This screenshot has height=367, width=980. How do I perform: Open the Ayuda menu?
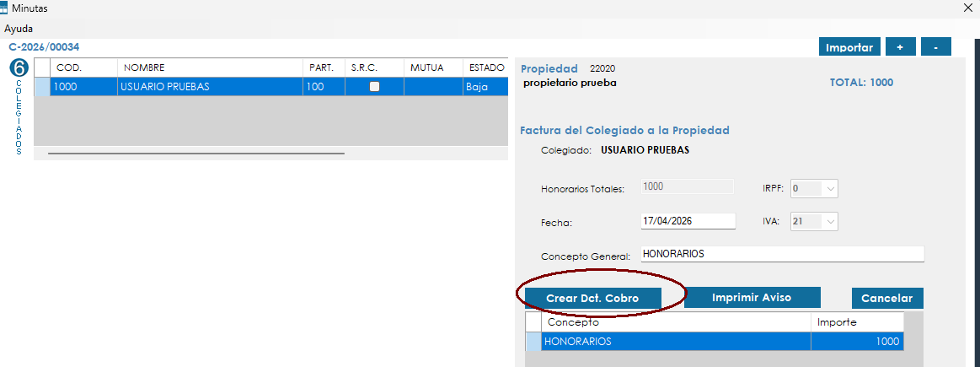pyautogui.click(x=19, y=28)
